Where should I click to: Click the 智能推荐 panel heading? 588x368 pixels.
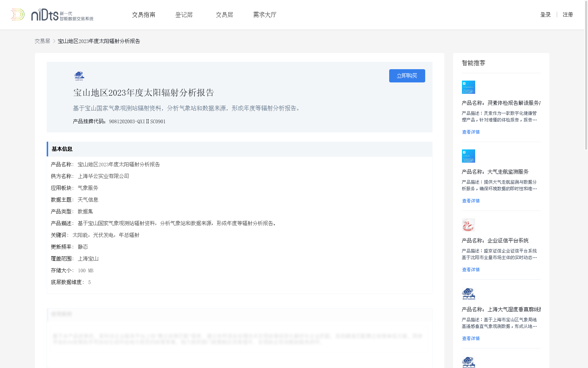tap(474, 63)
